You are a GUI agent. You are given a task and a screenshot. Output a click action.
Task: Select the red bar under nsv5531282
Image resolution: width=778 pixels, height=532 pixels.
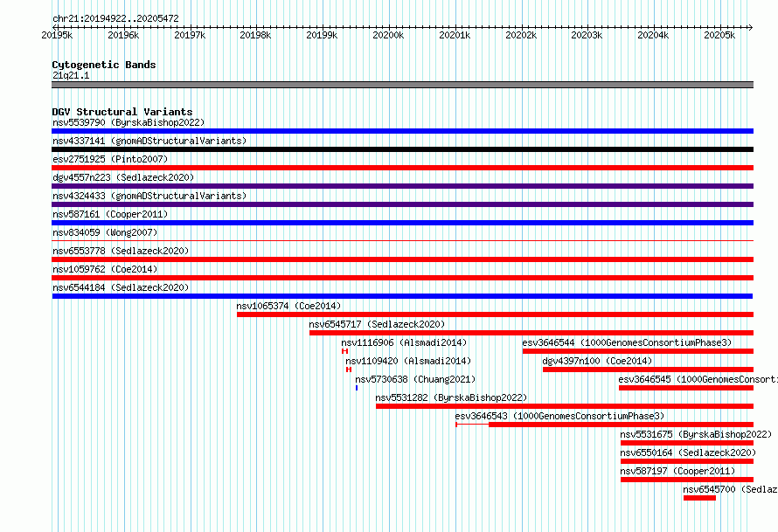[x=565, y=406]
